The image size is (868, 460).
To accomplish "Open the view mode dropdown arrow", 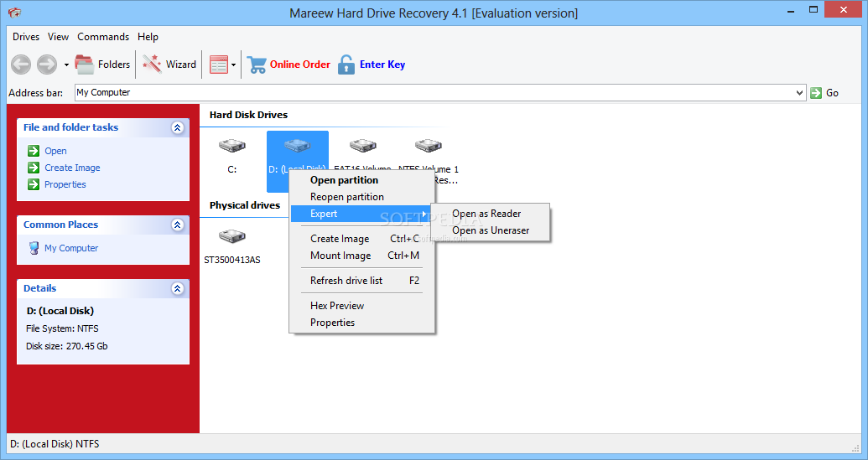I will coord(234,65).
